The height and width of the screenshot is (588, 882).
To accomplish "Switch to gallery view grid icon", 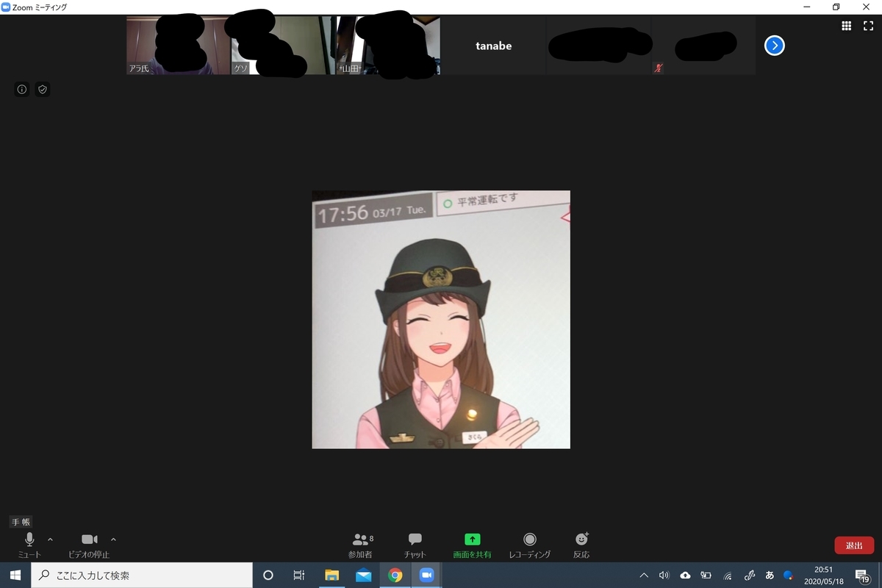I will point(846,25).
